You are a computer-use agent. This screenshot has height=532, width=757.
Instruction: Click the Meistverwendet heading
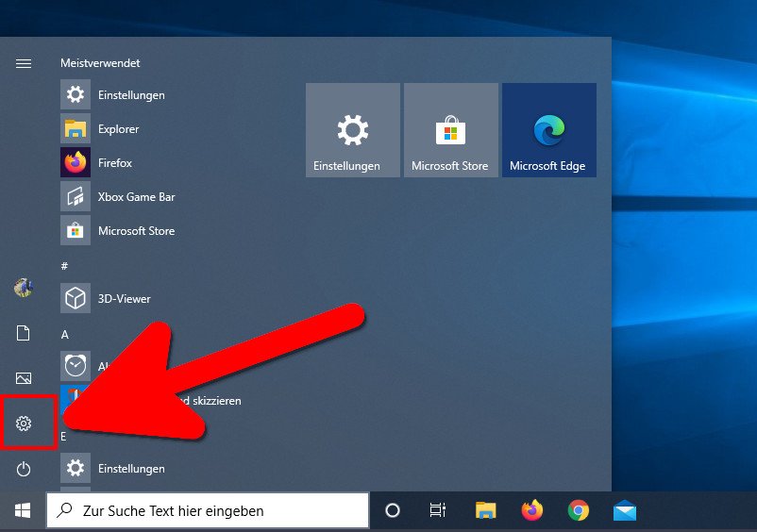tap(100, 63)
